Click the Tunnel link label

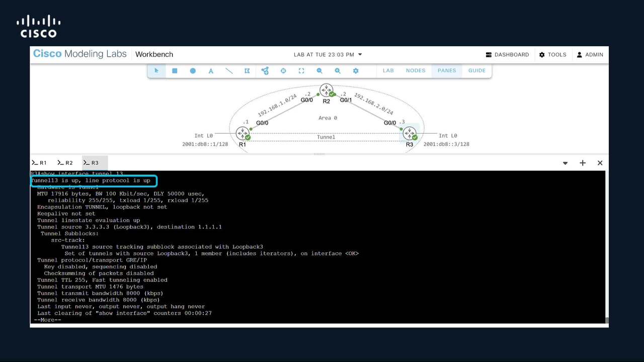pyautogui.click(x=326, y=137)
